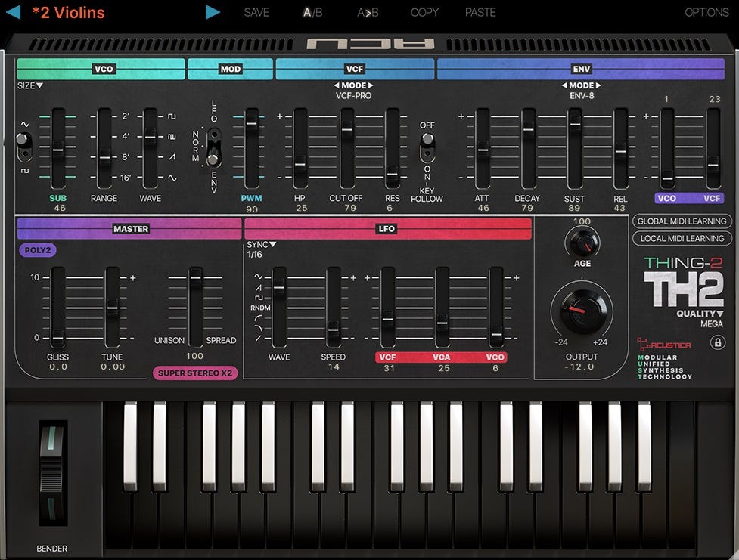Click left arrow of ENV MODE selector

pos(564,85)
